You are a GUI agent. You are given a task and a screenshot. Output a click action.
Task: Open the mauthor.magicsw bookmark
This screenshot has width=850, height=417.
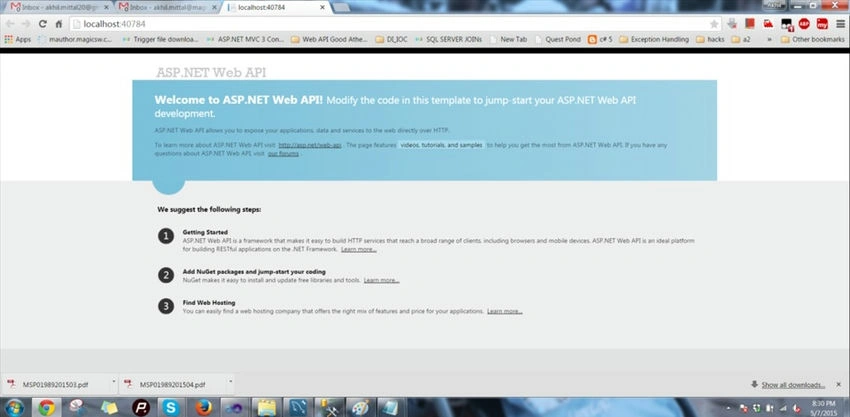click(75, 40)
